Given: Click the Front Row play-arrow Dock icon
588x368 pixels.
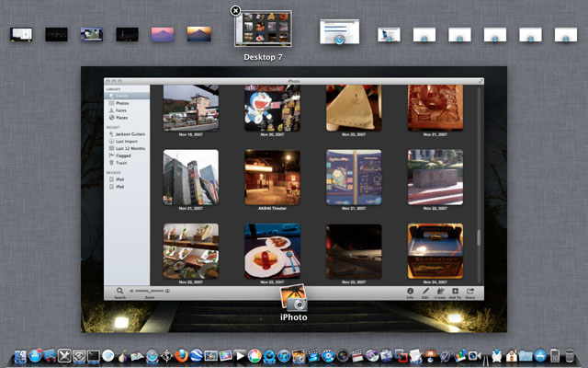Looking at the screenshot, I should click(x=240, y=356).
